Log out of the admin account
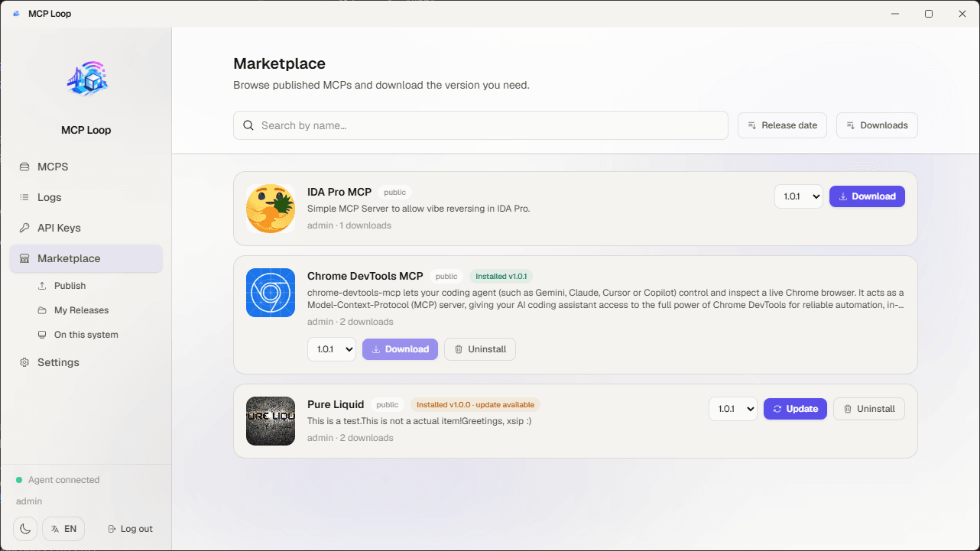980x551 pixels. 130,529
